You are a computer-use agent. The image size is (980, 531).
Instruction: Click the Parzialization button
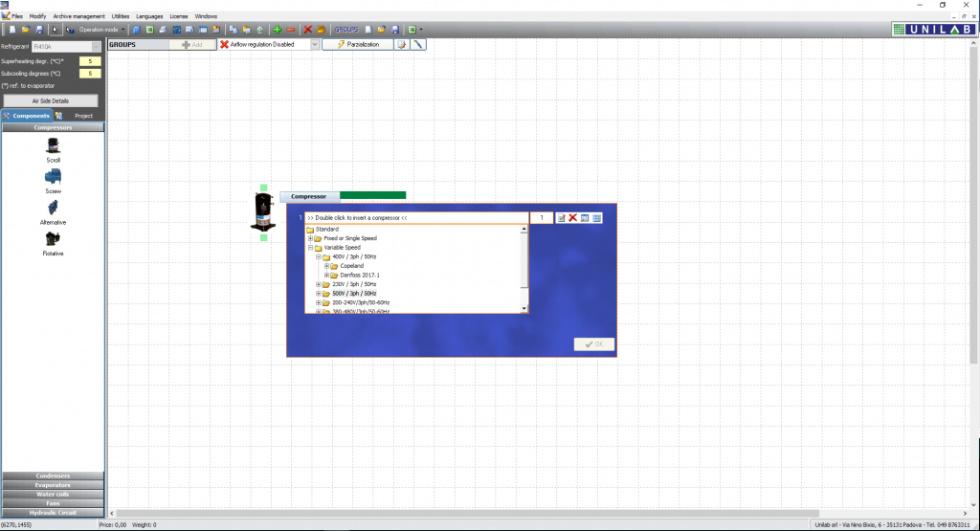click(x=358, y=44)
